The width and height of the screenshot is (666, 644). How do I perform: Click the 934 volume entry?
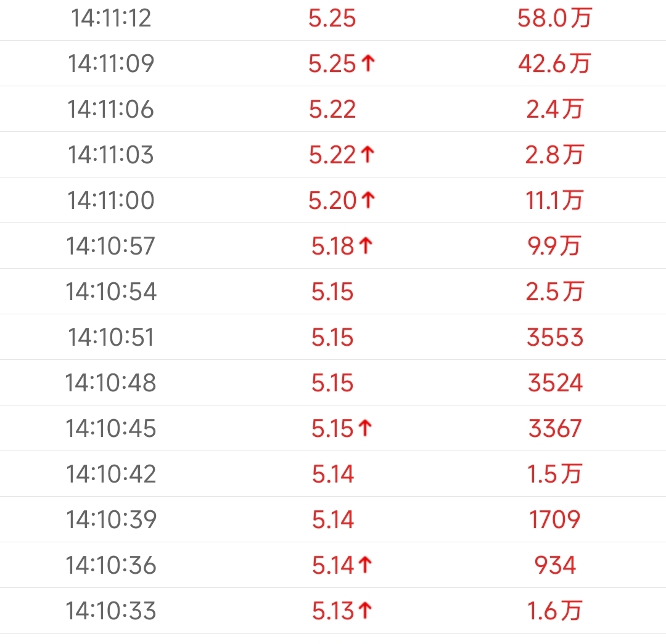555,565
